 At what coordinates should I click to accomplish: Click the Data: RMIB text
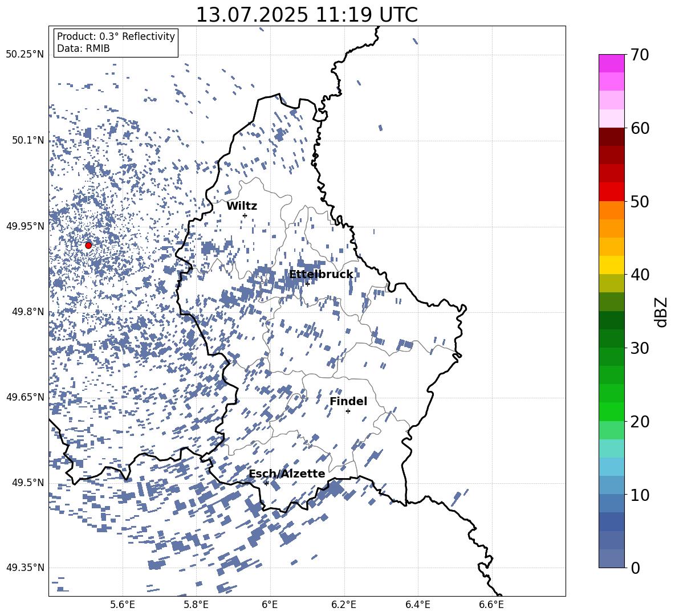tap(83, 48)
